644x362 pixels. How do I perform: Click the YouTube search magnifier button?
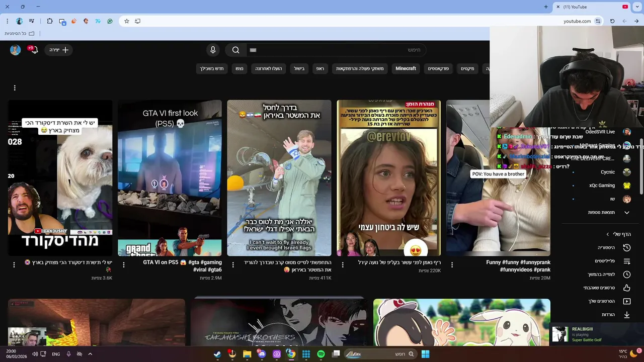(x=235, y=50)
